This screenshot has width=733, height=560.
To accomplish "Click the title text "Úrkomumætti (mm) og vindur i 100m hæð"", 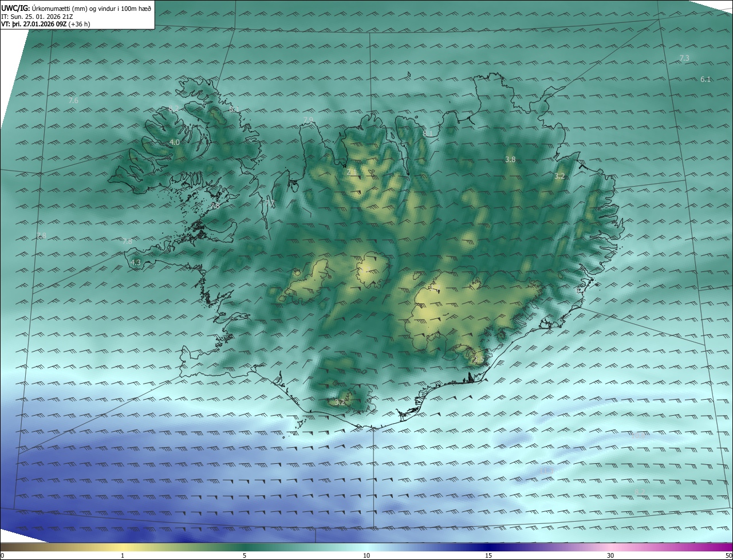I will (x=91, y=8).
